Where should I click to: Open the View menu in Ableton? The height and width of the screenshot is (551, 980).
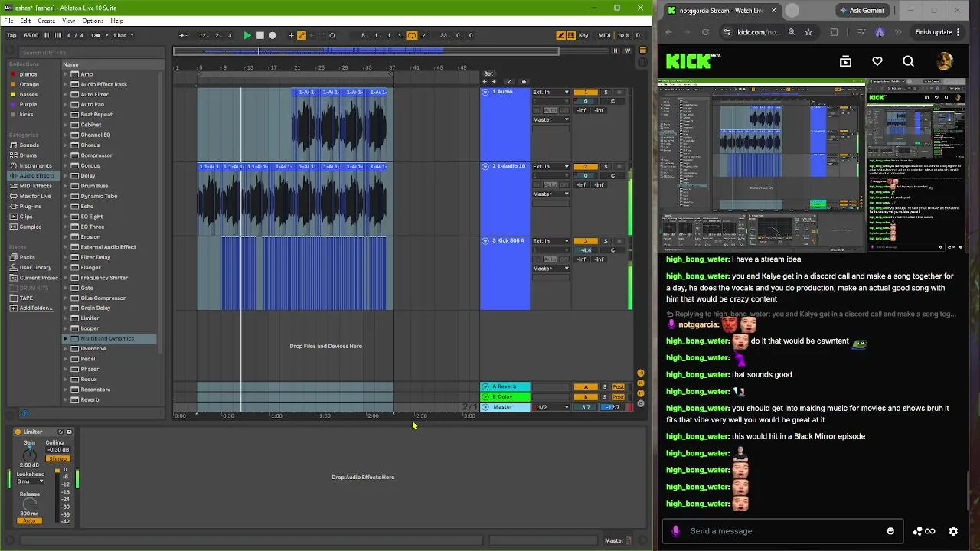[x=68, y=21]
